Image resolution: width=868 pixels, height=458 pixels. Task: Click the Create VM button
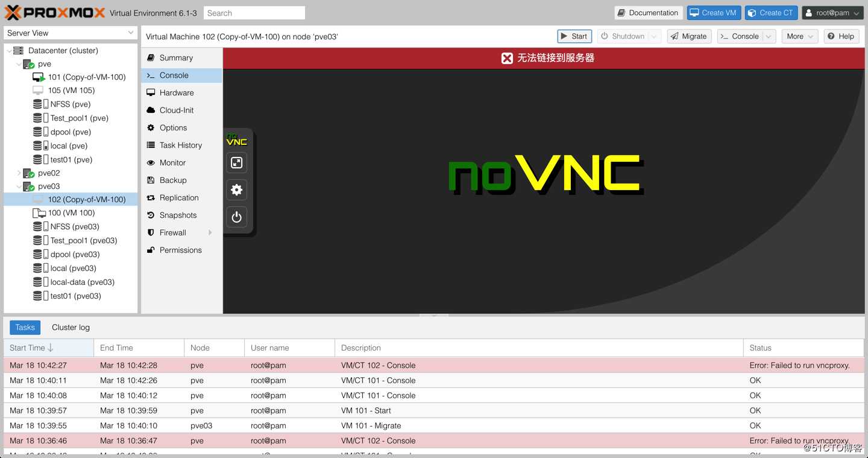tap(713, 13)
